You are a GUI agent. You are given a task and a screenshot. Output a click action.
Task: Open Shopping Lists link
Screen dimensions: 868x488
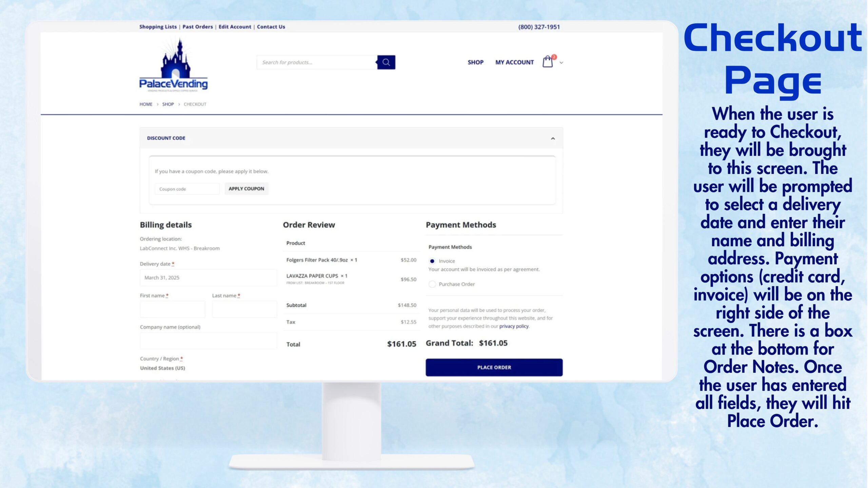(x=158, y=27)
